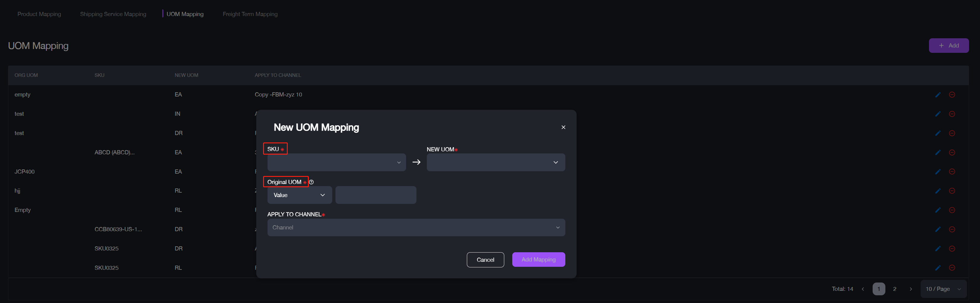Delete the ABCD (ABCD) mapping row
The width and height of the screenshot is (980, 303).
952,152
